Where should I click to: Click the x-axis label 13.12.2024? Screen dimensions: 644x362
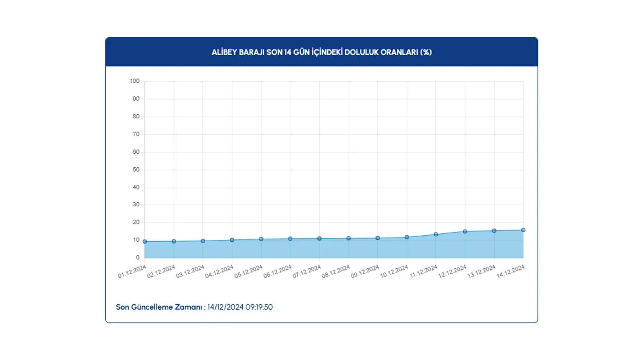481,271
